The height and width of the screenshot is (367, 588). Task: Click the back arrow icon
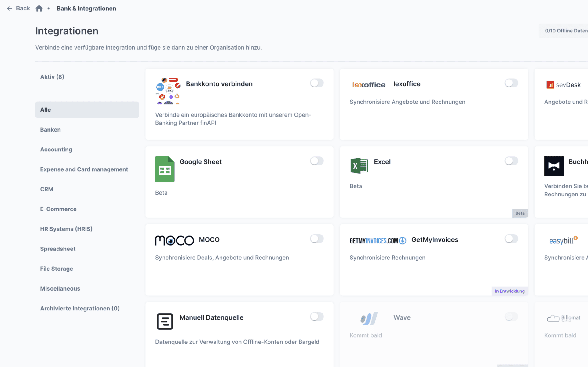(9, 9)
